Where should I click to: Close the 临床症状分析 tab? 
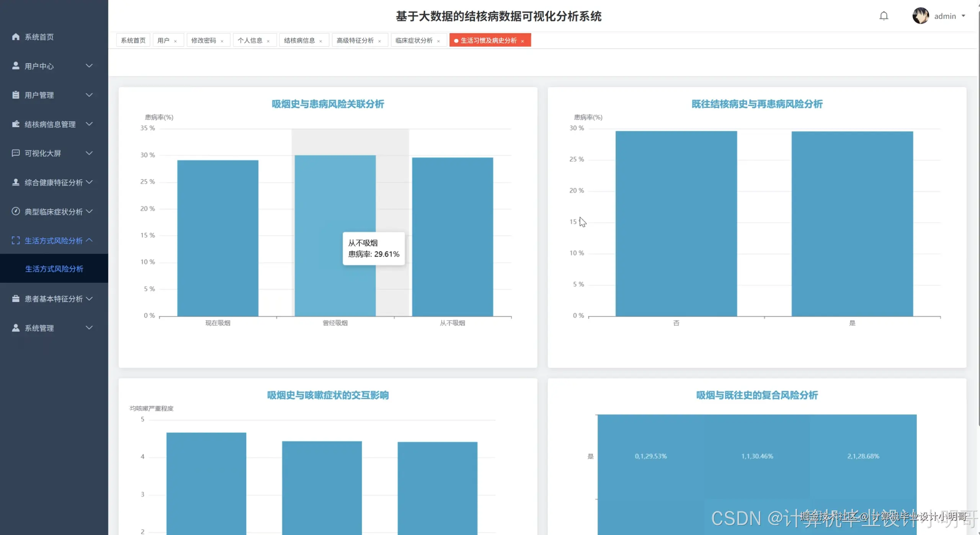coord(438,41)
